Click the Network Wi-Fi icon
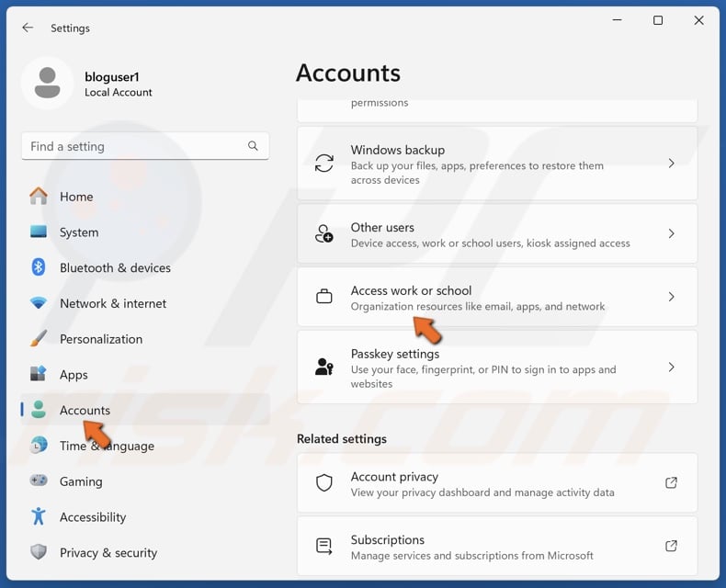The image size is (726, 588). click(39, 303)
